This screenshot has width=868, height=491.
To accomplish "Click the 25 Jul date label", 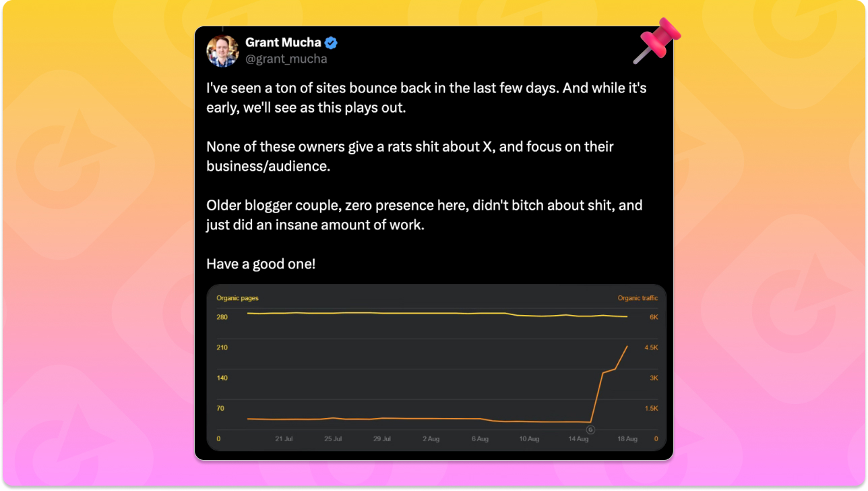I will point(333,439).
